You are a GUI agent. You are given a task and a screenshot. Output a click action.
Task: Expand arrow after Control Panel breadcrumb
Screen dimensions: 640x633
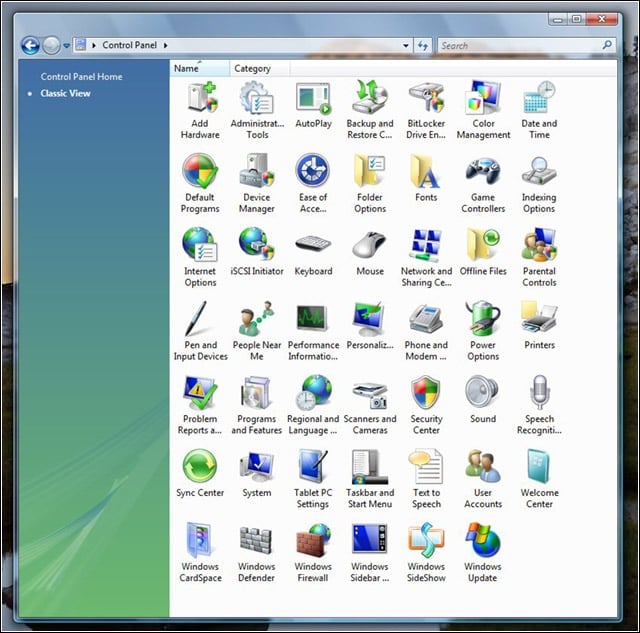[165, 45]
